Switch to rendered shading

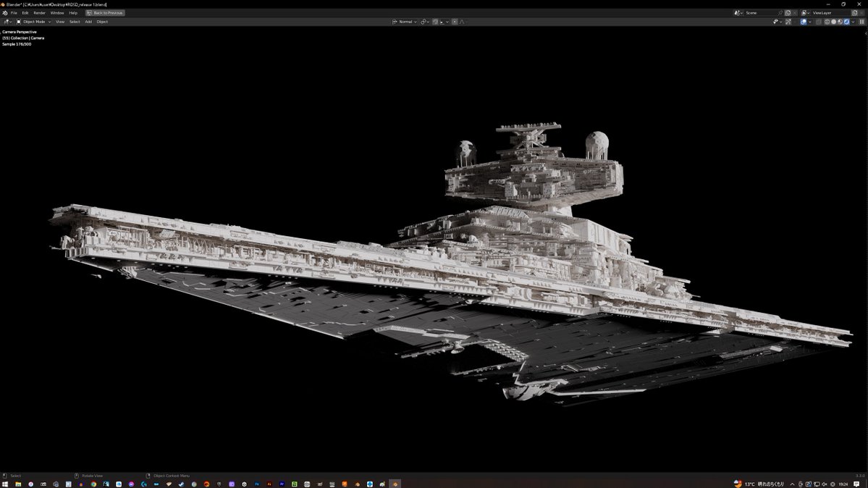846,22
